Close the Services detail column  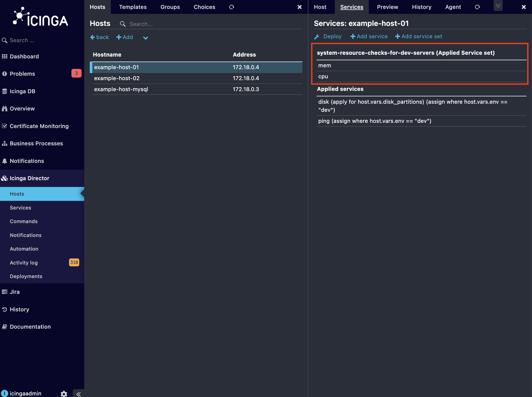coord(524,7)
